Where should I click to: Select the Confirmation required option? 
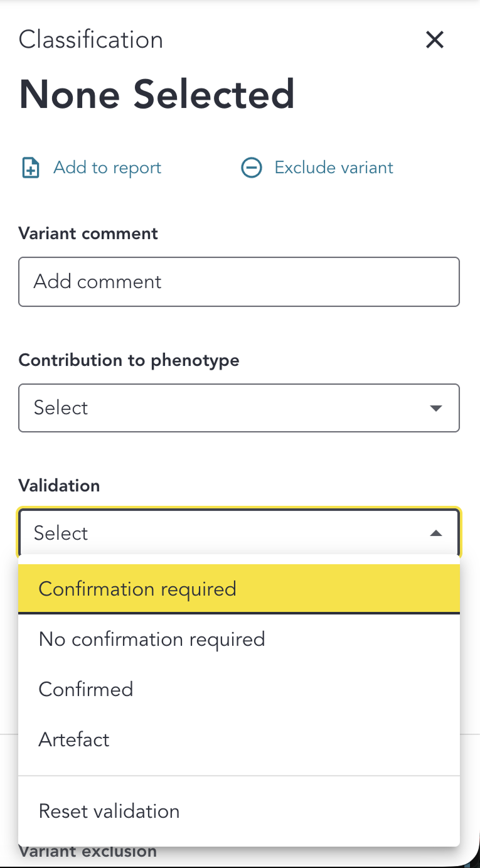[137, 589]
